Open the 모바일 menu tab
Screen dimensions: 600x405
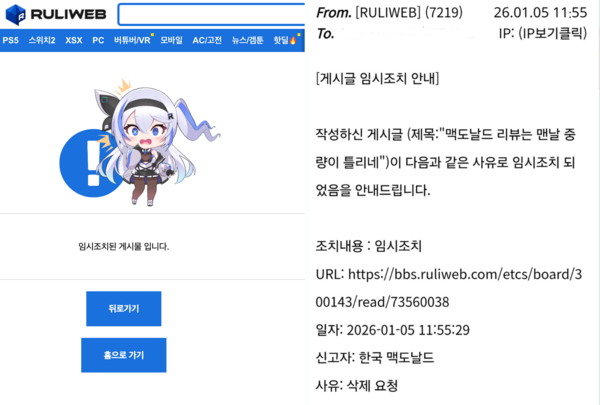pos(171,40)
